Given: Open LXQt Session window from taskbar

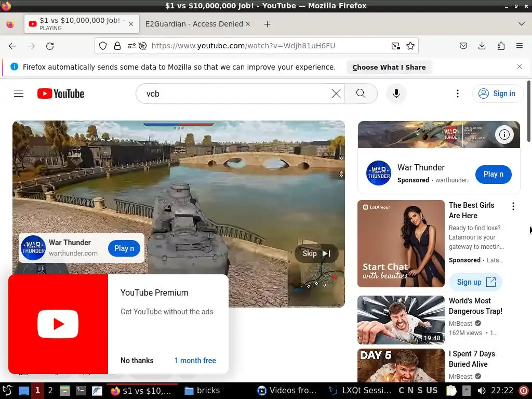Looking at the screenshot, I should (361, 391).
